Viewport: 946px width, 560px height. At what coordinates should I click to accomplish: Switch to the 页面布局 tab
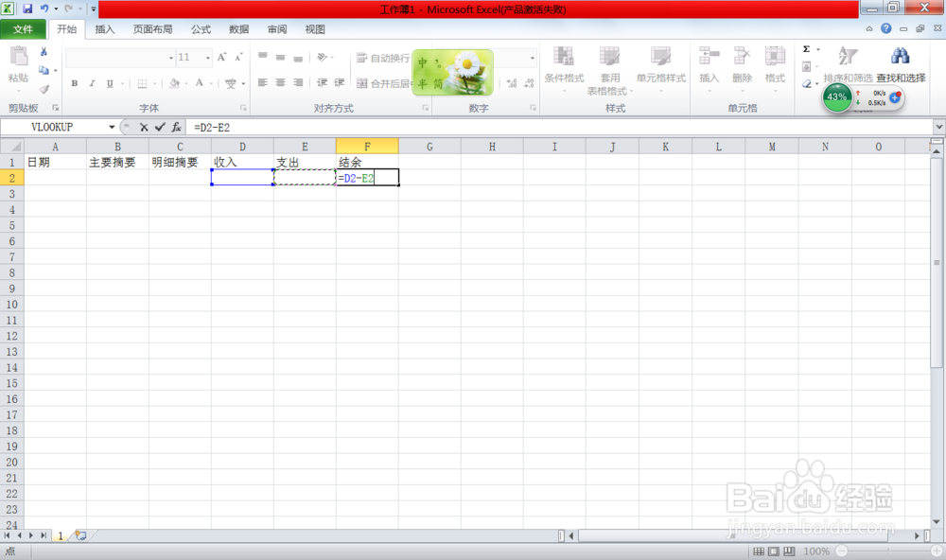(152, 29)
